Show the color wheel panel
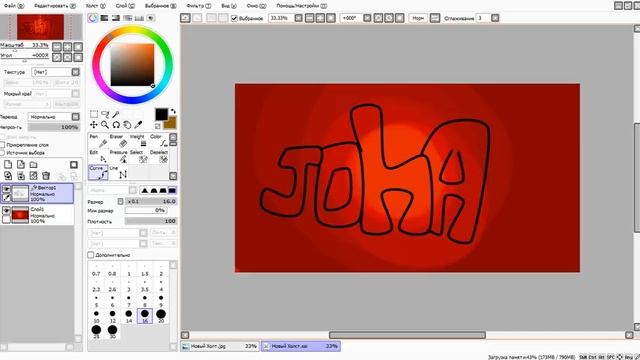The image size is (640, 360). (x=93, y=18)
